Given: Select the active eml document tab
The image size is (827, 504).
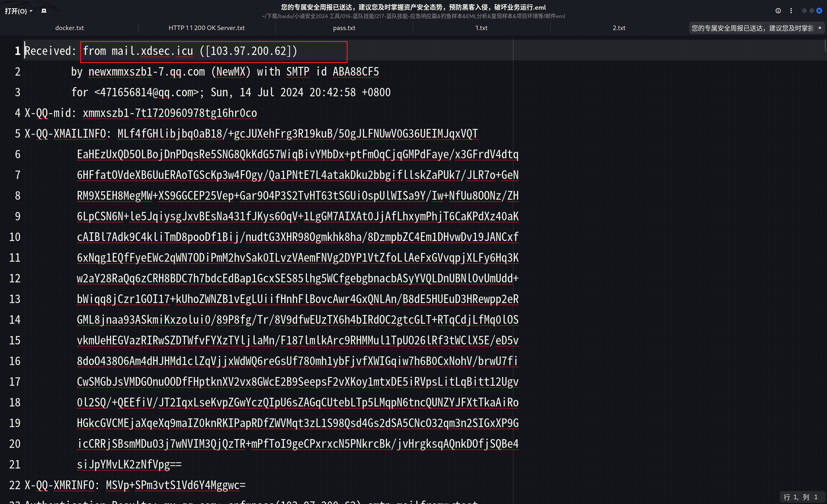Looking at the screenshot, I should click(x=752, y=28).
